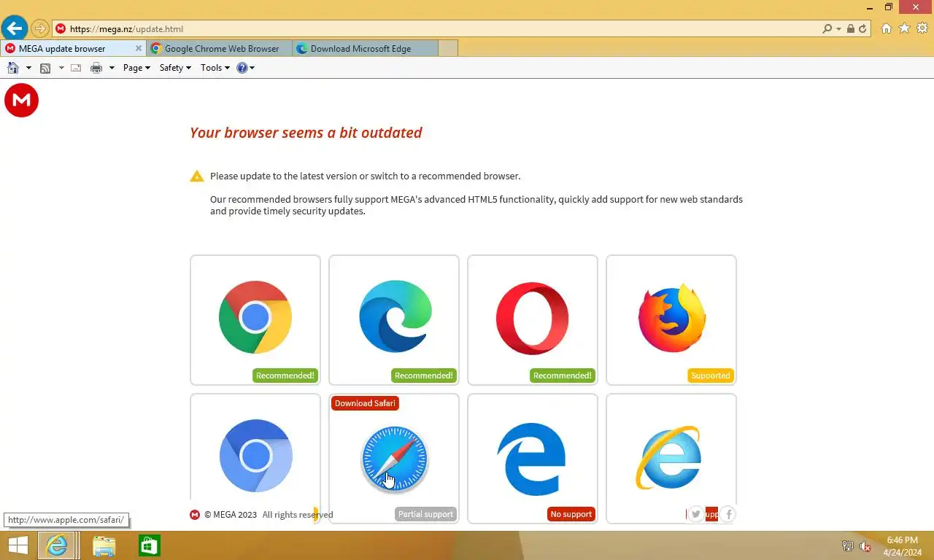934x560 pixels.
Task: Open a new tab with the blank tab button
Action: tap(448, 49)
